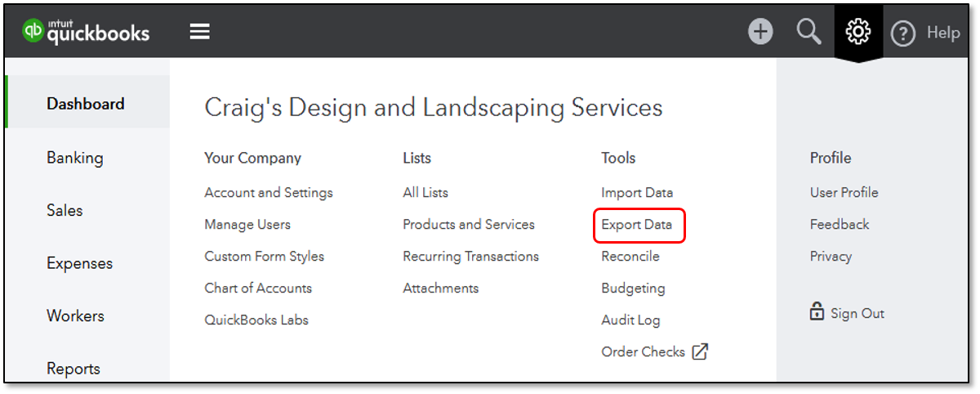The image size is (980, 394).
Task: Open Reports in the sidebar
Action: [x=73, y=369]
